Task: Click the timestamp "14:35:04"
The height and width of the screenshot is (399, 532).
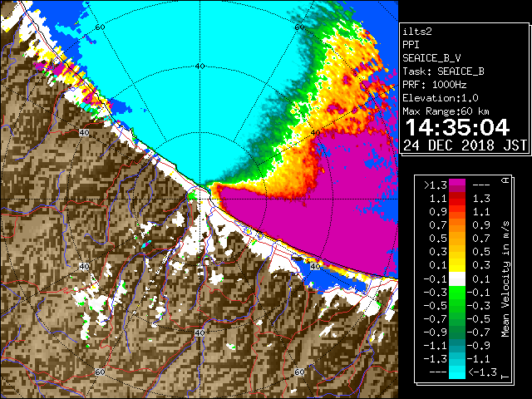Action: 457,127
